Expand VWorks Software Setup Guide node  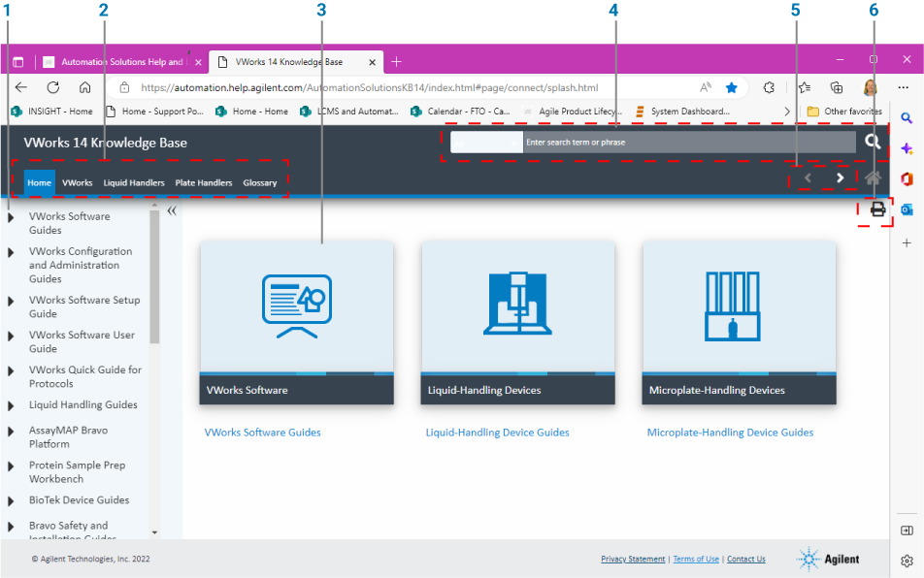[x=11, y=302]
